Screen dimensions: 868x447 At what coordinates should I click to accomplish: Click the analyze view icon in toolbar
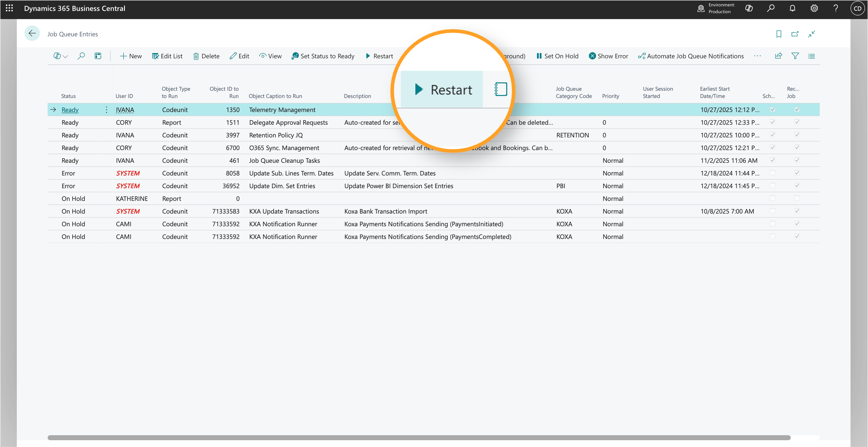click(98, 56)
